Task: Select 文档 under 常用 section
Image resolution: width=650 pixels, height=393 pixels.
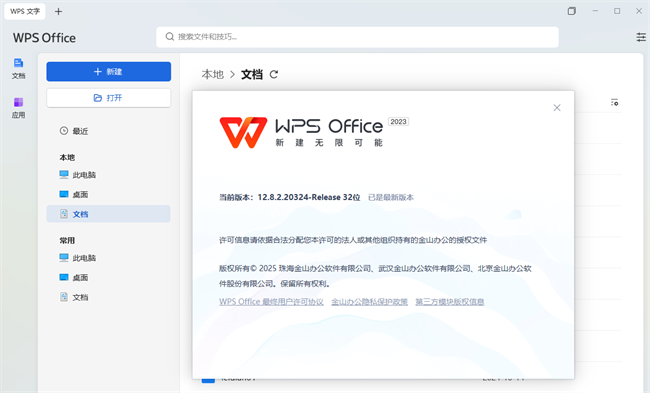Action: [x=109, y=297]
